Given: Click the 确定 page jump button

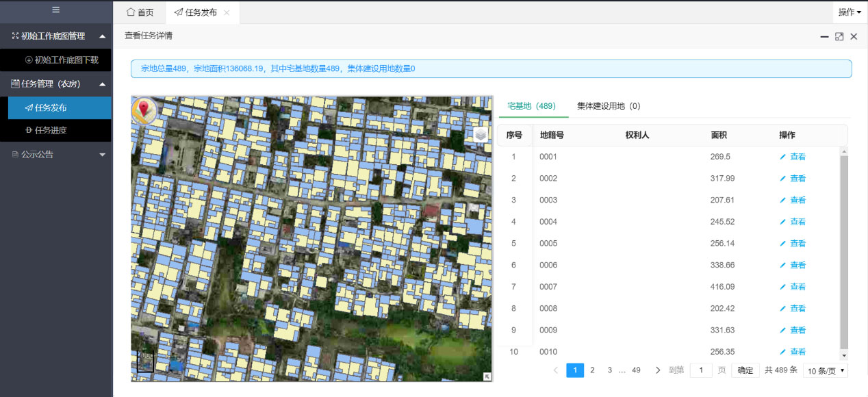Looking at the screenshot, I should tap(745, 370).
